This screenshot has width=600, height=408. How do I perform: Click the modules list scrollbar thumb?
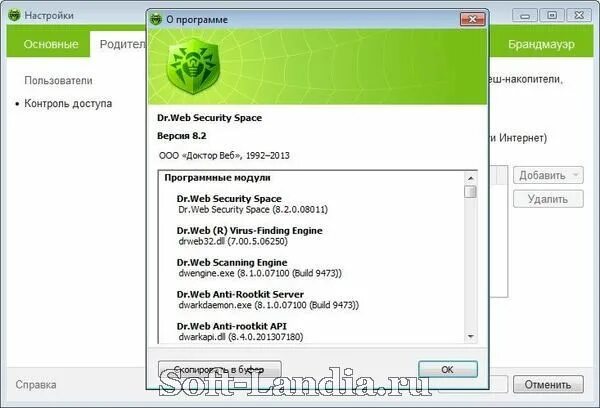470,192
